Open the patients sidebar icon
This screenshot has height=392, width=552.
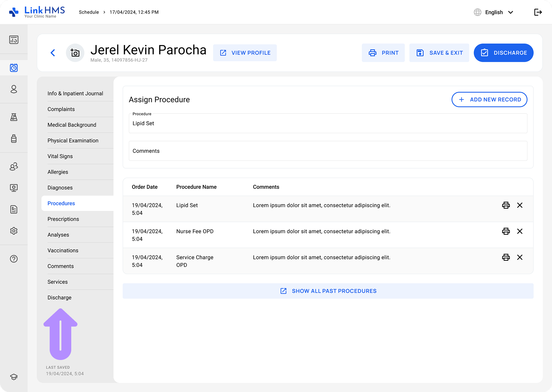14,89
